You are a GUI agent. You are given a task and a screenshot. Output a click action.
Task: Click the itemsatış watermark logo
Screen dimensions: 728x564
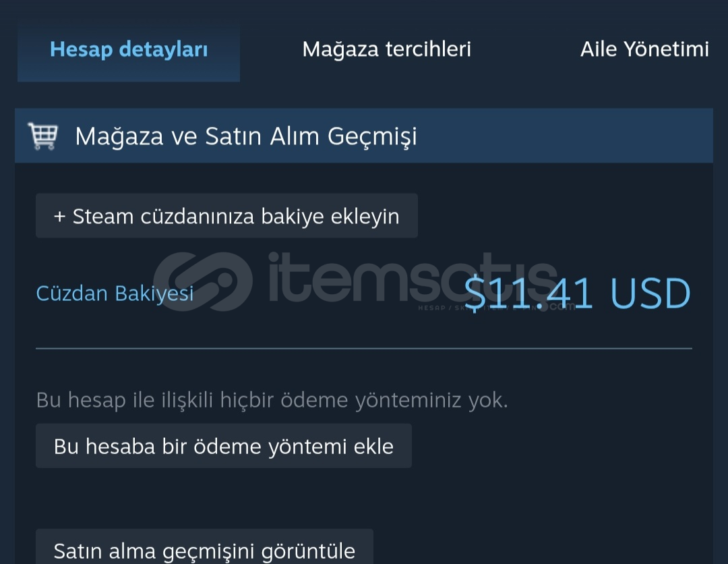204,281
